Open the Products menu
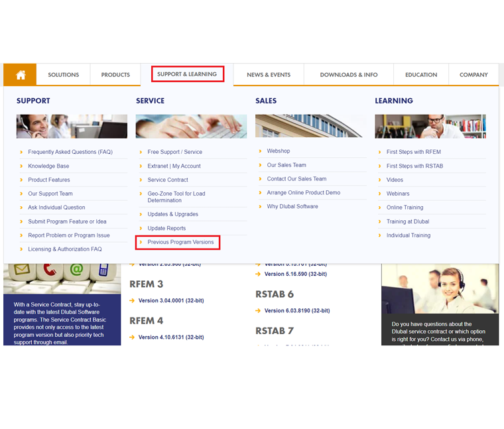Viewport: 504px width, 429px height. pos(115,75)
